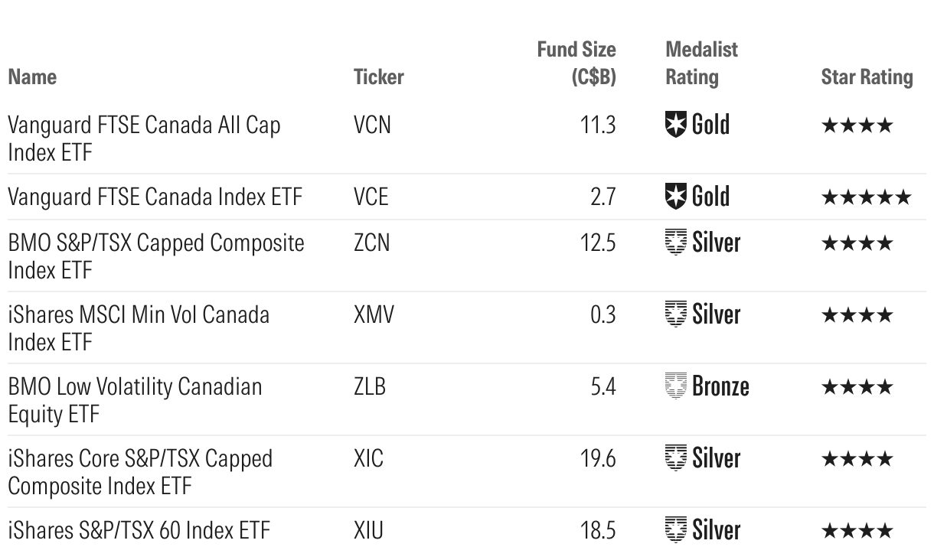
Task: Sort by the Ticker column header
Action: [378, 77]
